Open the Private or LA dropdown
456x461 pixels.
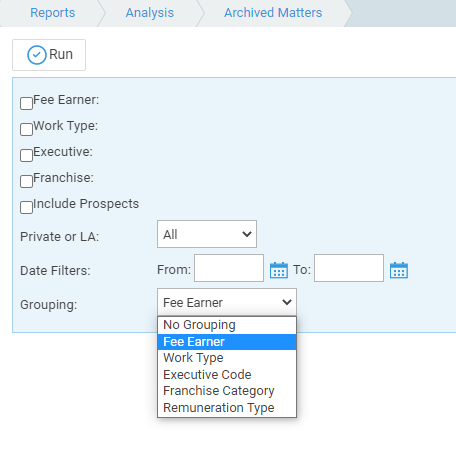tap(207, 234)
